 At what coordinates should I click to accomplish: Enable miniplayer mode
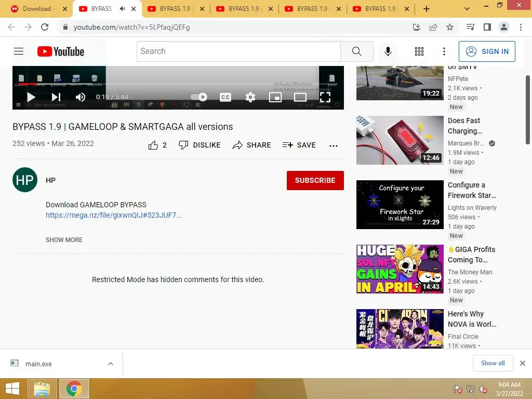click(x=275, y=97)
